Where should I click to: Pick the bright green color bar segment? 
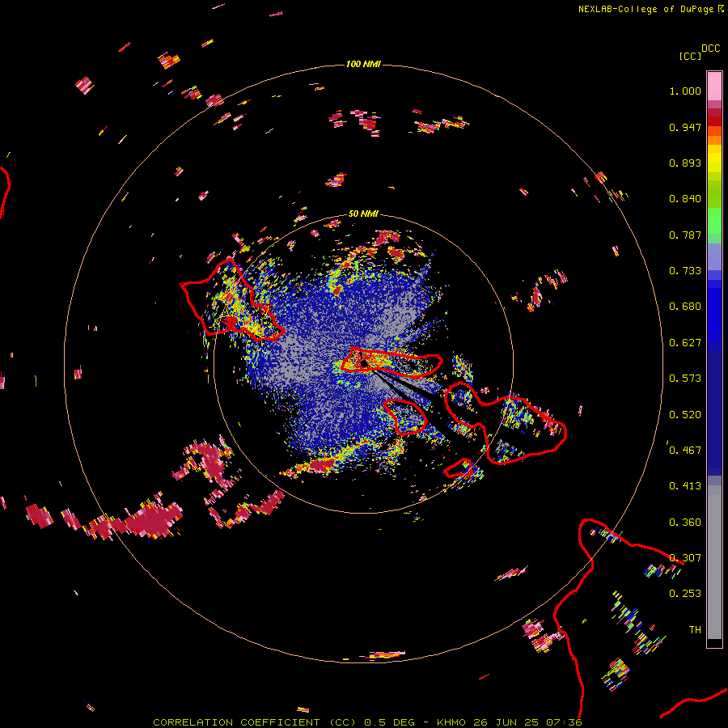[714, 221]
